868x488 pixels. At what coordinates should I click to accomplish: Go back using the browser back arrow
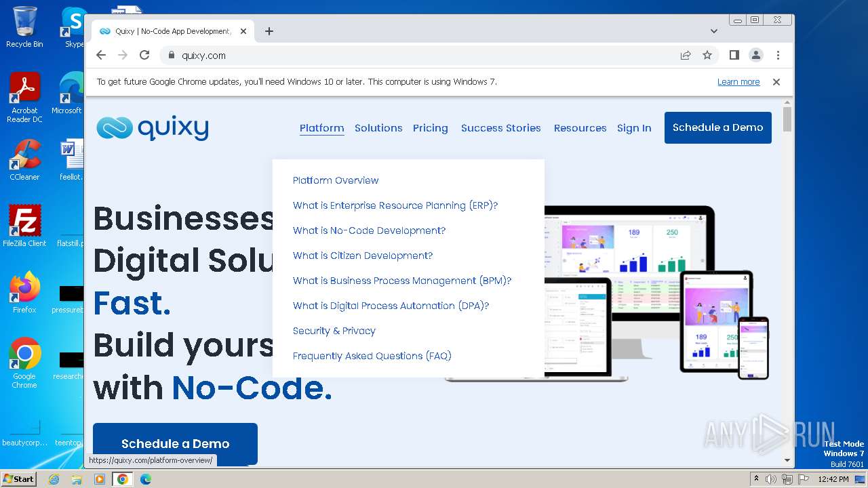[x=101, y=56]
